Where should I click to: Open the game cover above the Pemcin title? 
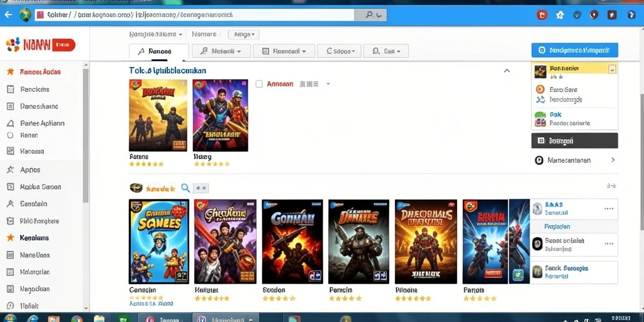click(x=359, y=241)
